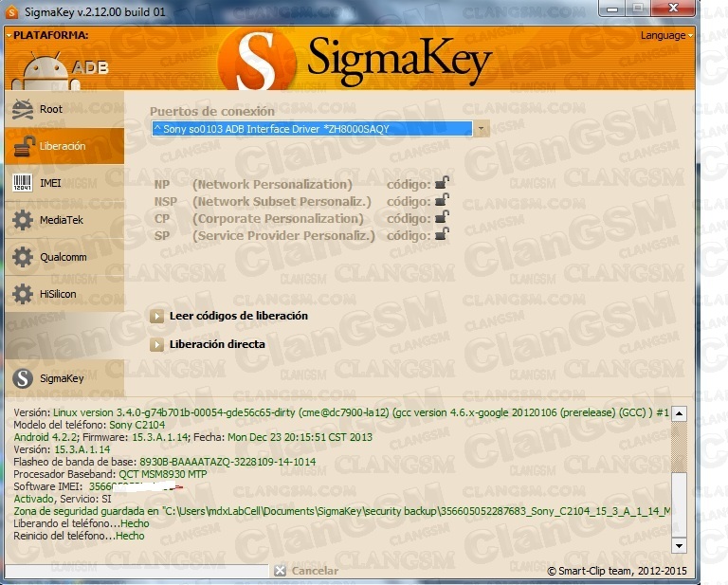This screenshot has width=728, height=585.
Task: Open the SigmaKey S icon in sidebar
Action: [23, 378]
